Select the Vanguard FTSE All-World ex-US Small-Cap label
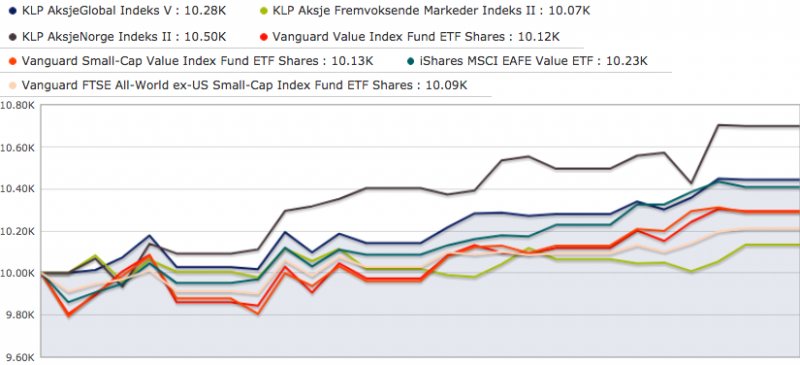The image size is (800, 365). tap(218, 86)
